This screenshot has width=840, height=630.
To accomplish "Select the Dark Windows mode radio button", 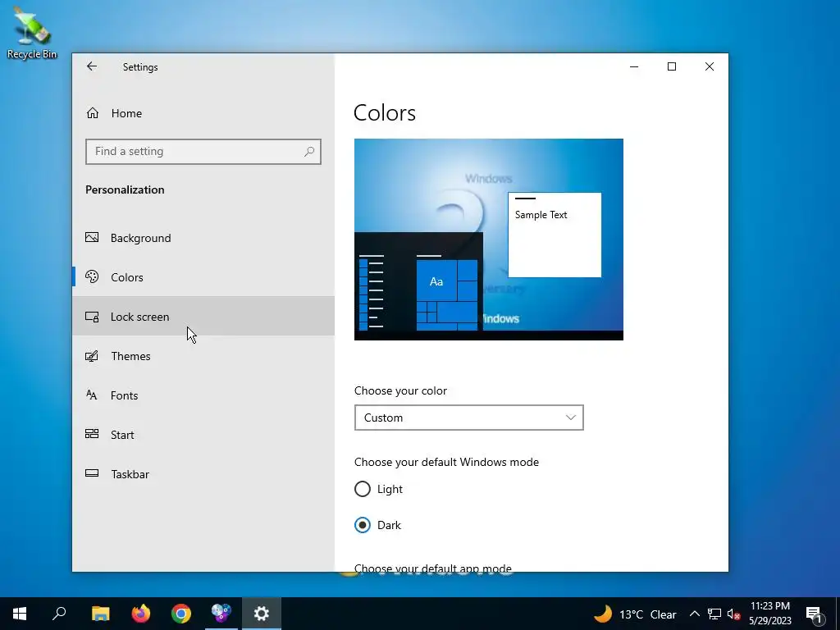I will click(363, 525).
